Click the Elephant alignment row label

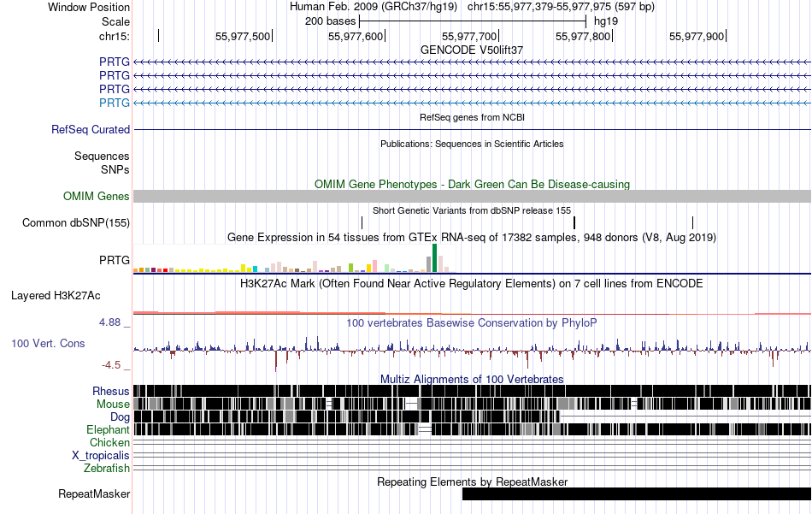tap(109, 429)
